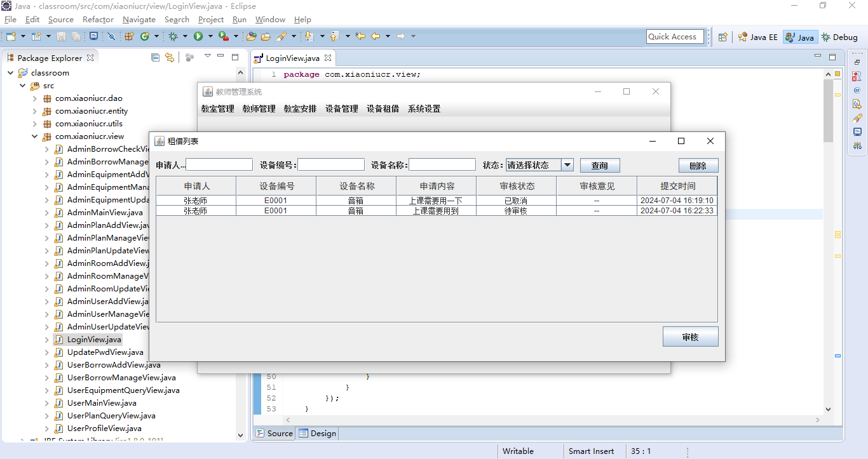
Task: Click the 审核 review button
Action: pyautogui.click(x=691, y=337)
